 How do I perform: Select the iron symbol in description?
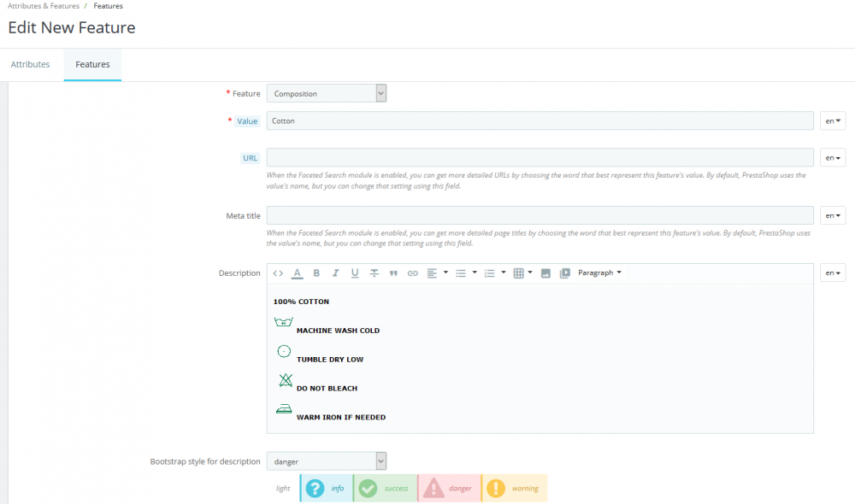(x=284, y=409)
